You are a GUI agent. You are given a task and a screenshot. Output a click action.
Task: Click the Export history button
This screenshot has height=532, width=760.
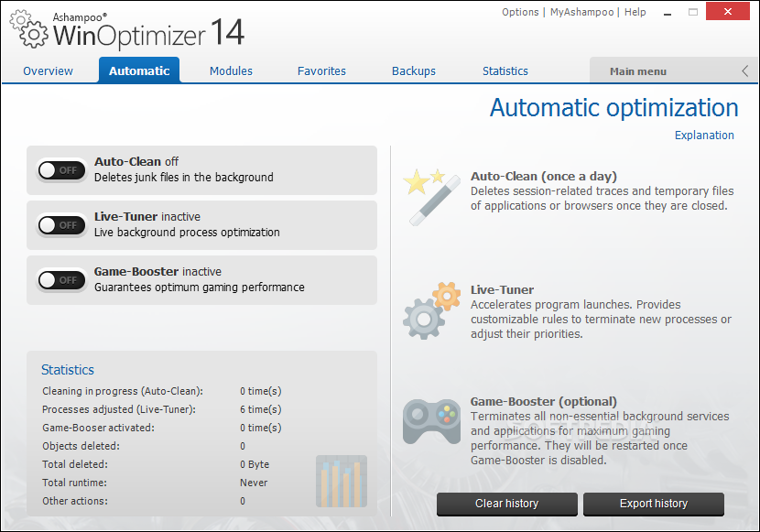(x=654, y=504)
